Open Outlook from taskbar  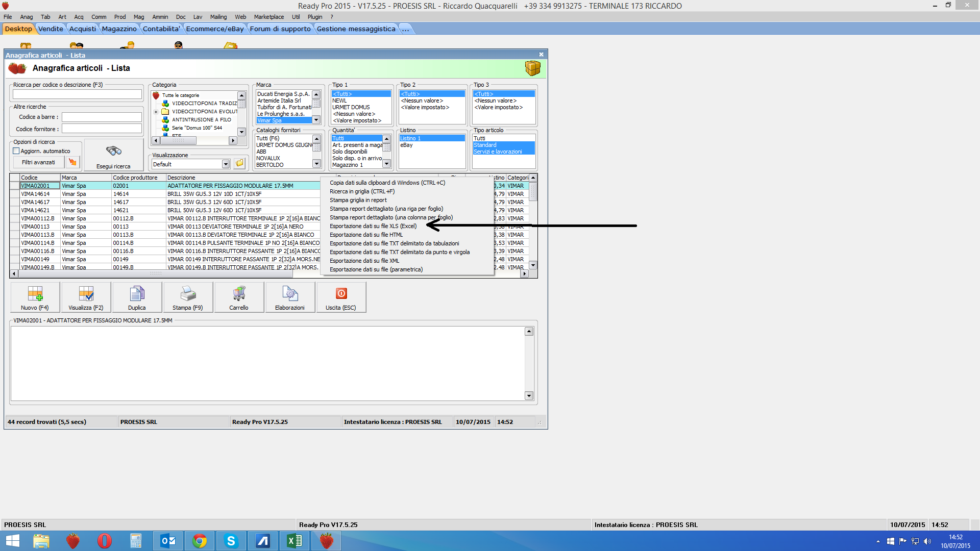[x=168, y=541]
